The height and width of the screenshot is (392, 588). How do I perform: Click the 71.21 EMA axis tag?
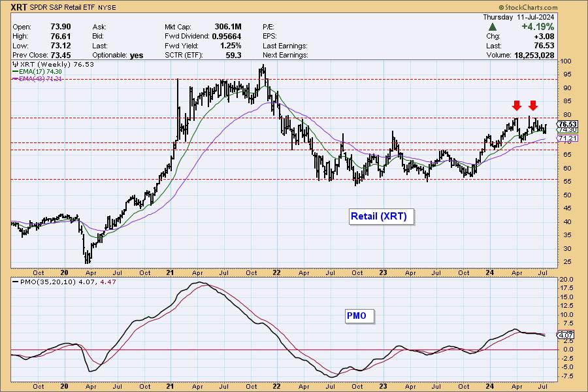tap(567, 139)
